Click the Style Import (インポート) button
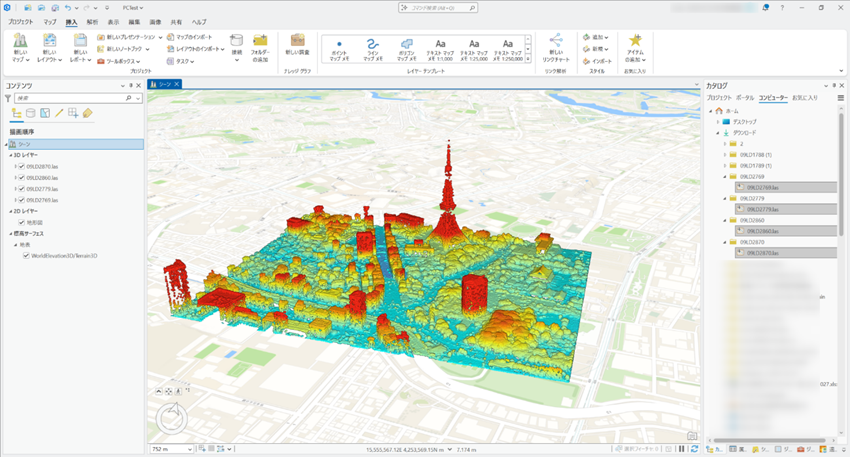 point(597,61)
